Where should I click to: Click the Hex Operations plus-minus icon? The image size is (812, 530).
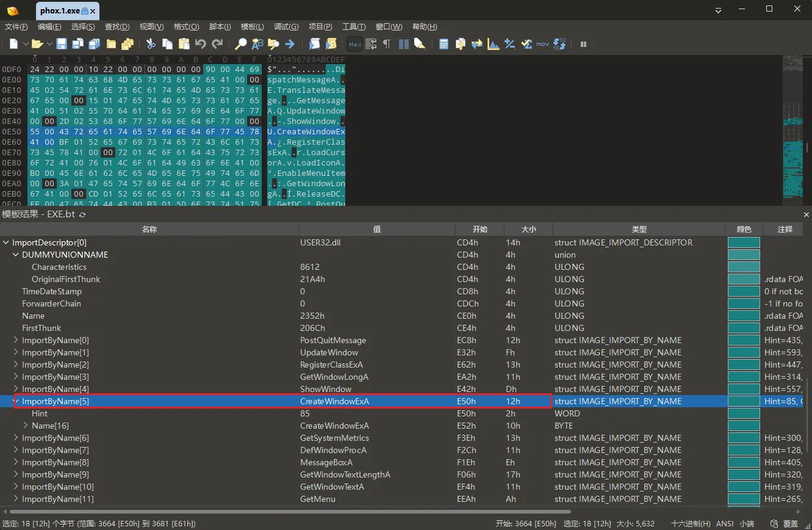point(510,44)
